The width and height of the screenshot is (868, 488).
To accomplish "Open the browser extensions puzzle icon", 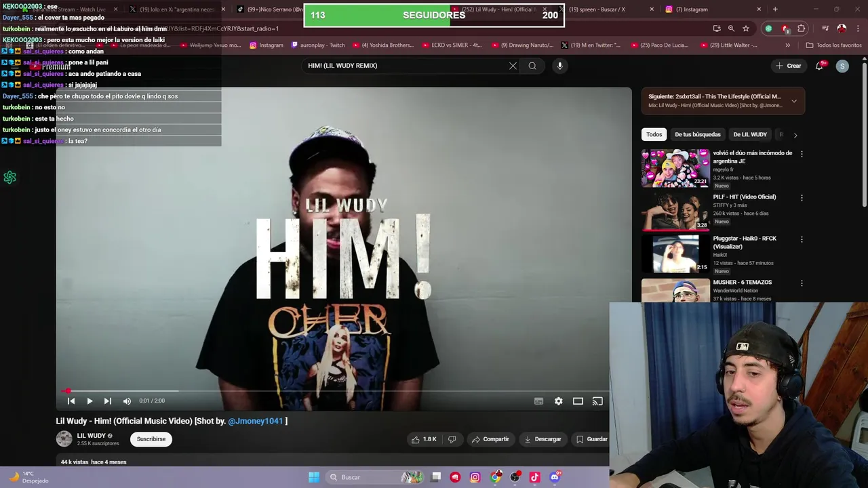I will (802, 28).
